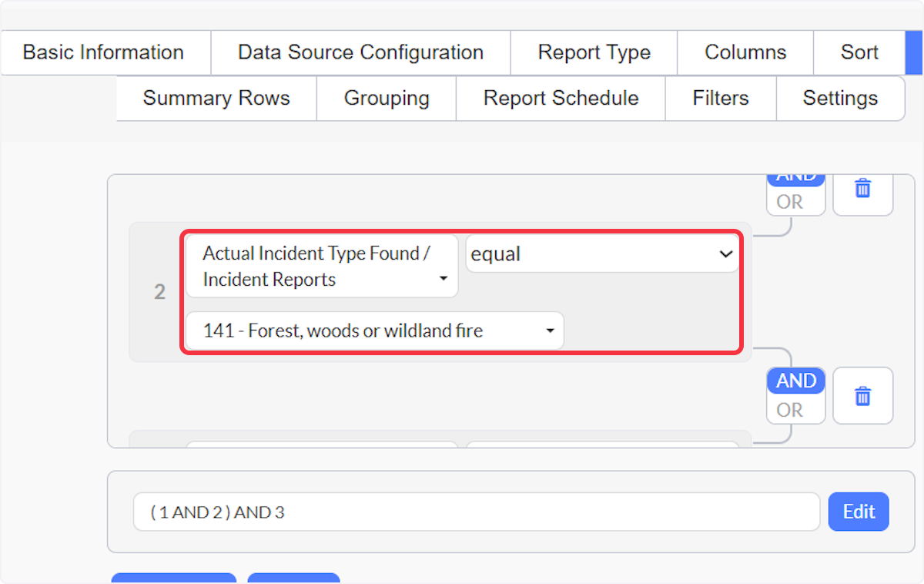Click the Edit button for filter logic
Screen dimensions: 924x584
859,512
